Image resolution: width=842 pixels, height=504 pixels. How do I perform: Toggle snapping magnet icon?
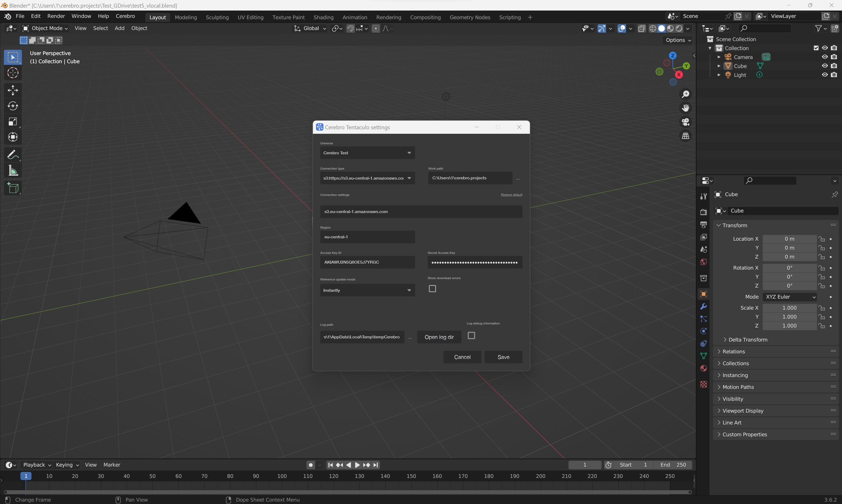pyautogui.click(x=350, y=28)
